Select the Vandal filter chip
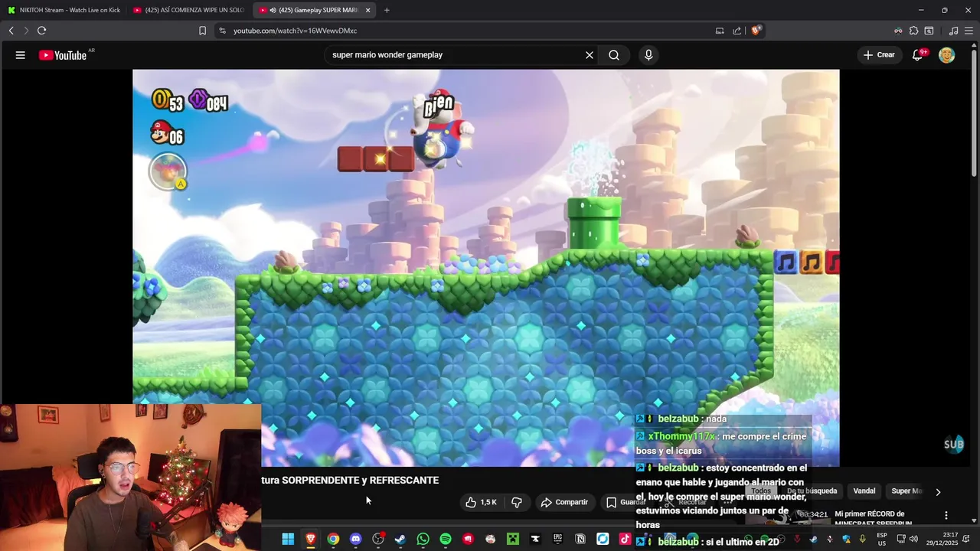The image size is (980, 551). (x=864, y=491)
